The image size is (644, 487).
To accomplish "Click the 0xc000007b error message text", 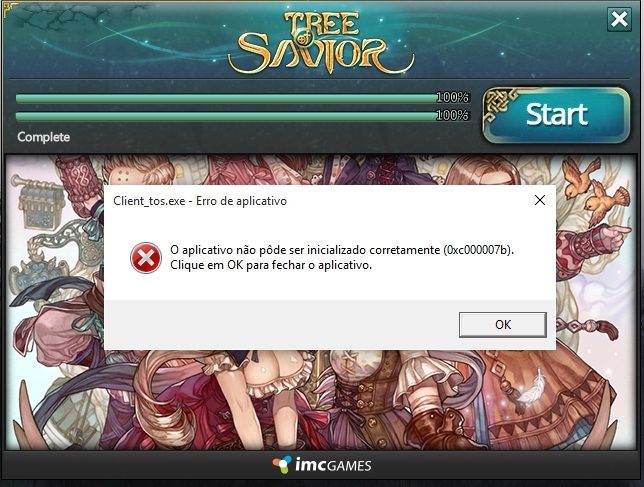I will pyautogui.click(x=342, y=250).
